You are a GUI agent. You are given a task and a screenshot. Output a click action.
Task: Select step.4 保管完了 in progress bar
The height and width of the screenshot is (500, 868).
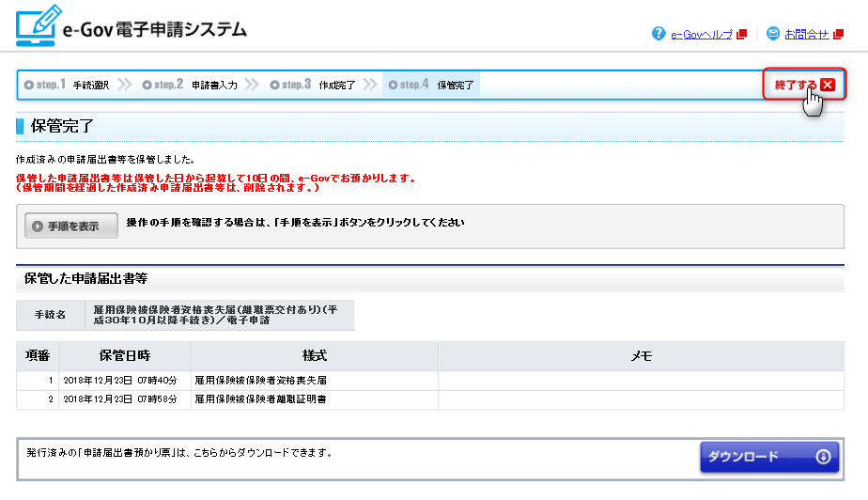[x=431, y=85]
